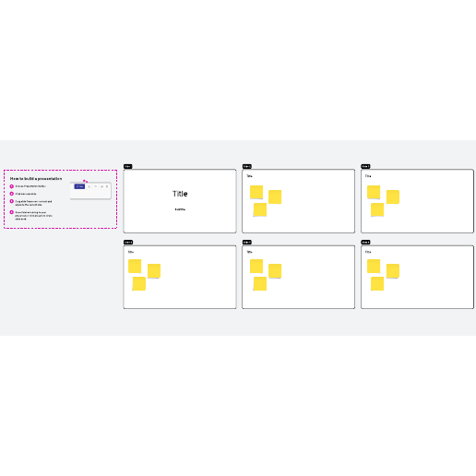Click the second pink step bullet circle

[12, 194]
